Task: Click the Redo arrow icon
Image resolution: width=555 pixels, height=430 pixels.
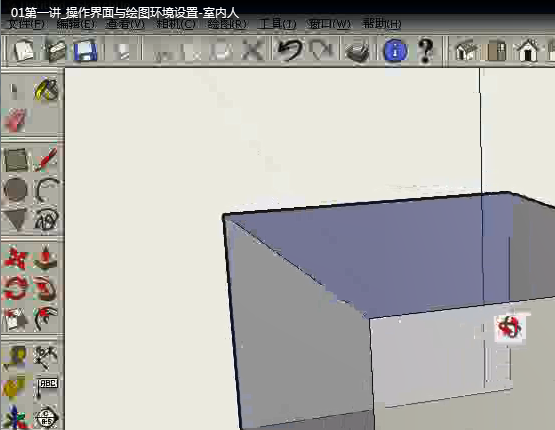Action: (x=322, y=50)
